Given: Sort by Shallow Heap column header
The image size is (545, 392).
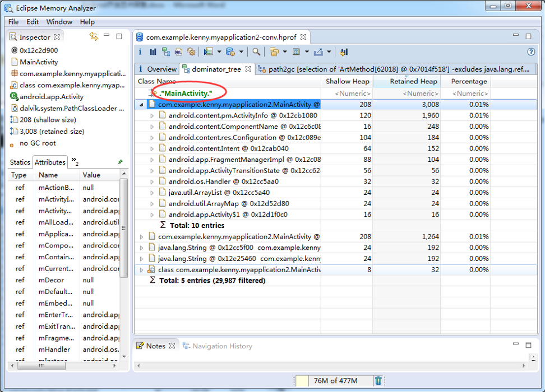Looking at the screenshot, I should tap(347, 81).
